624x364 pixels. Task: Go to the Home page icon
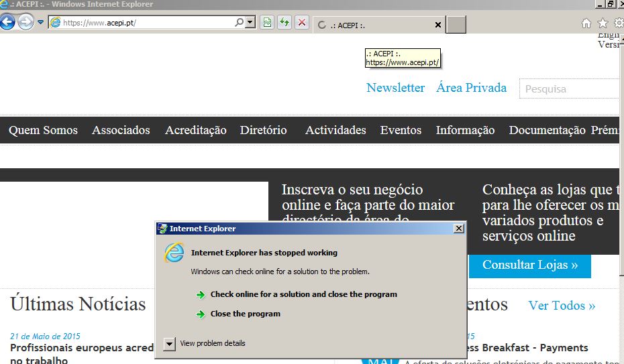tap(586, 23)
